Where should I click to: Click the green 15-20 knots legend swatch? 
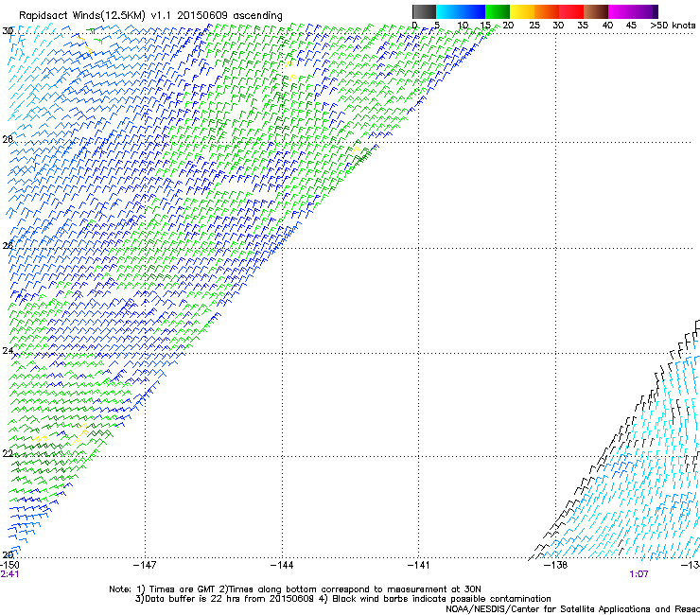point(498,11)
